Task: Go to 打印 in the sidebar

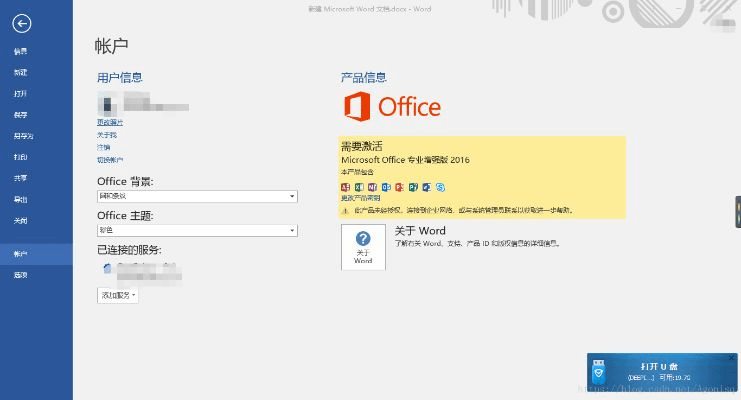Action: 20,157
